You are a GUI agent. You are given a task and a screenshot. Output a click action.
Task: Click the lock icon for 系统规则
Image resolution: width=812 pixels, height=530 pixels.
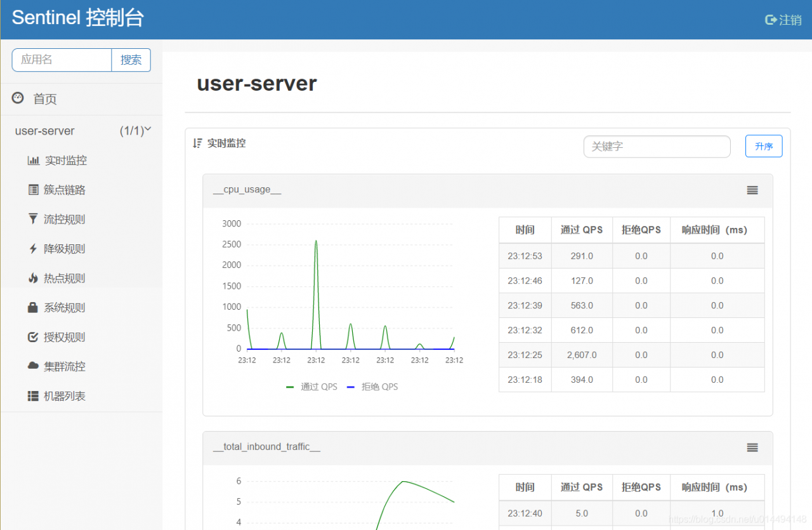click(x=33, y=307)
